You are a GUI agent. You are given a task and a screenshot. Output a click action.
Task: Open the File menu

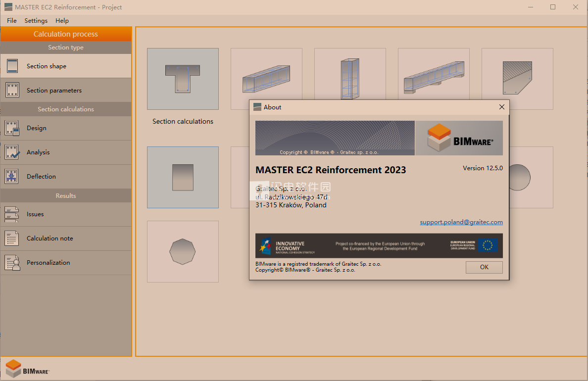(x=11, y=21)
